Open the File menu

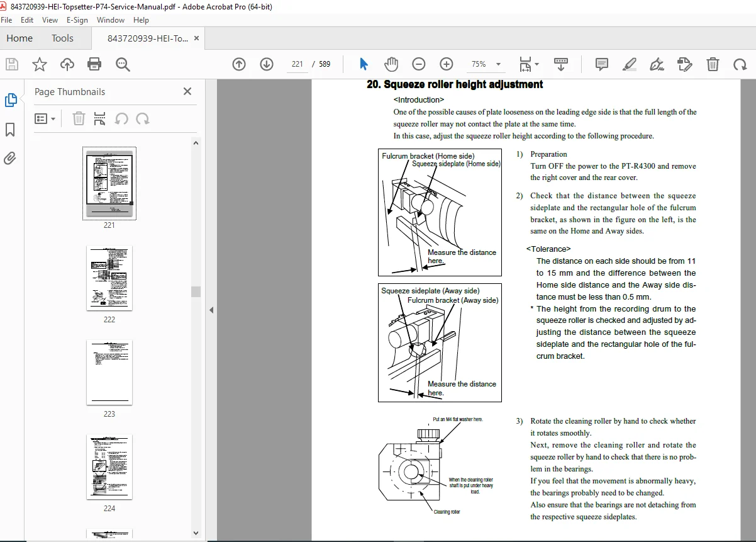pyautogui.click(x=6, y=20)
